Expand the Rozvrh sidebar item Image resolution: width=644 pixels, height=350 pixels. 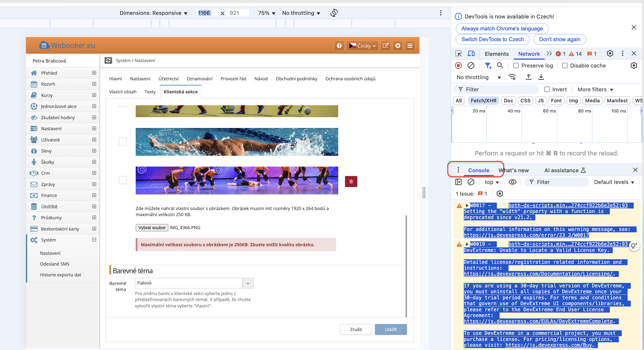[94, 84]
